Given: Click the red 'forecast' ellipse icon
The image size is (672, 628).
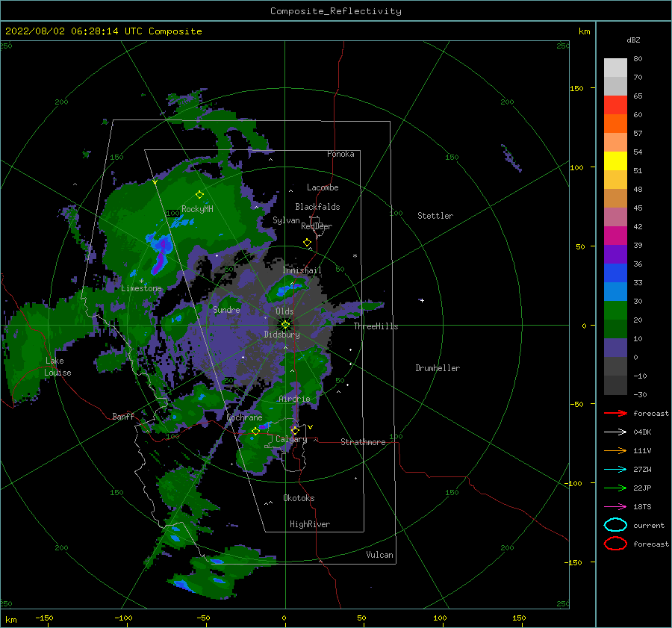Looking at the screenshot, I should pyautogui.click(x=615, y=544).
